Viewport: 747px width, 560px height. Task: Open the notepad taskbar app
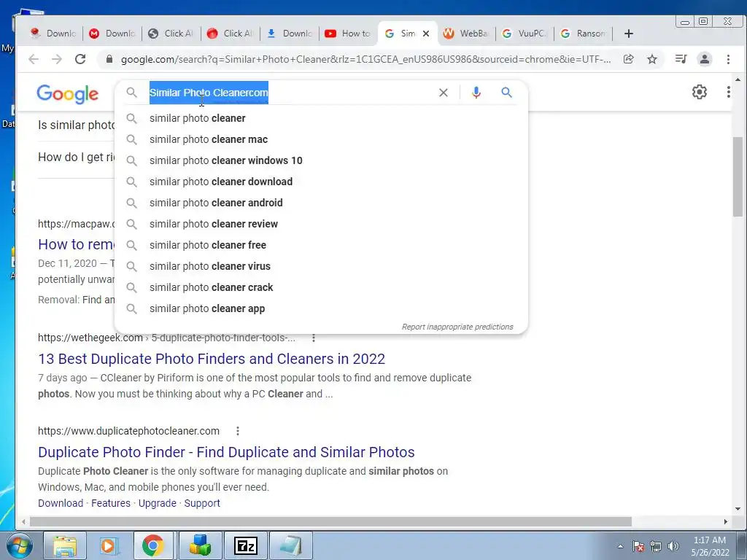[x=291, y=545]
